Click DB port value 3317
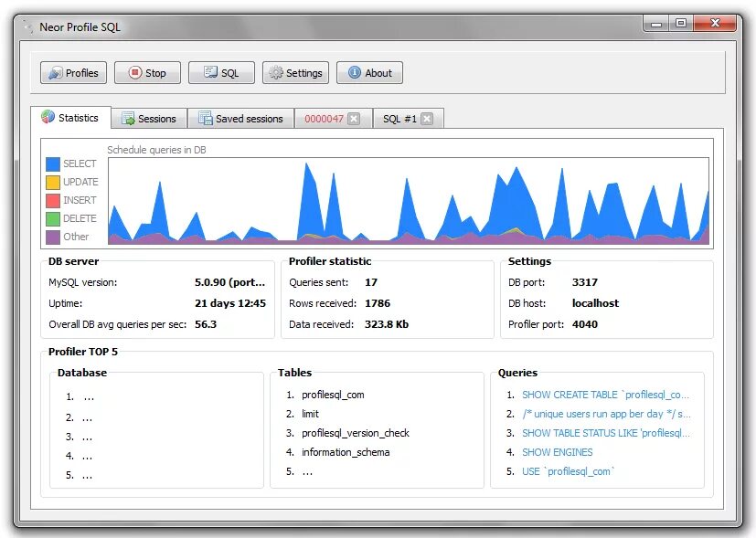The height and width of the screenshot is (538, 756). coord(585,282)
